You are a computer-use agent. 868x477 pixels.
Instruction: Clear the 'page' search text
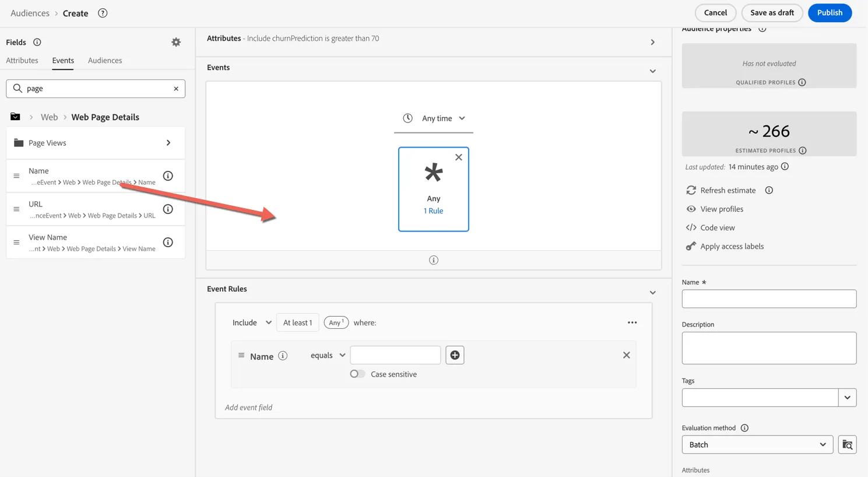coord(176,89)
